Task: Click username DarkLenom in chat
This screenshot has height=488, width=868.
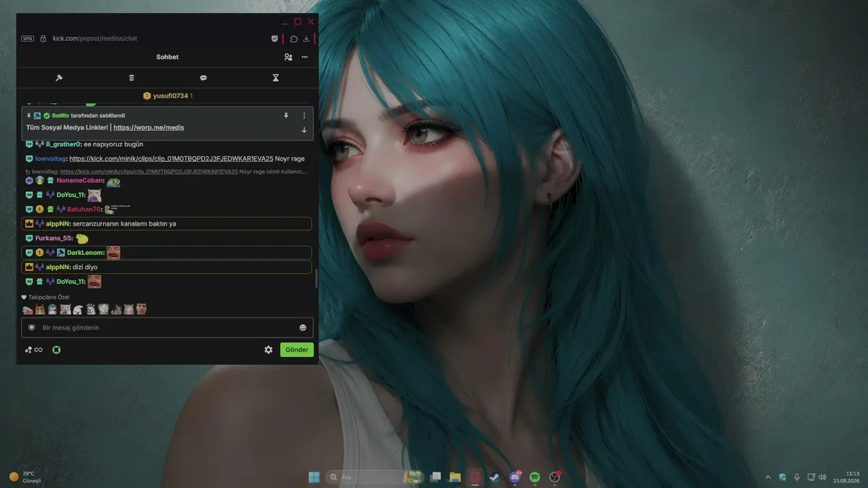Action: point(85,253)
